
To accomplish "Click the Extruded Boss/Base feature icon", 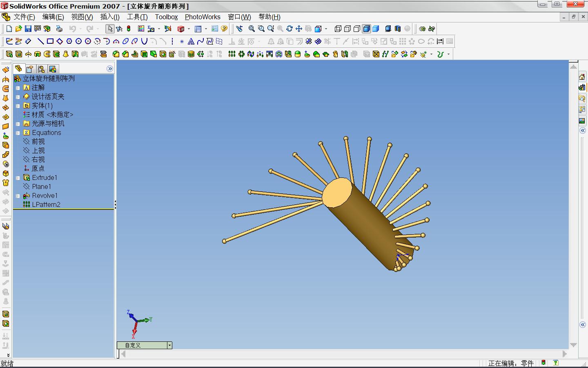I will tap(9, 54).
